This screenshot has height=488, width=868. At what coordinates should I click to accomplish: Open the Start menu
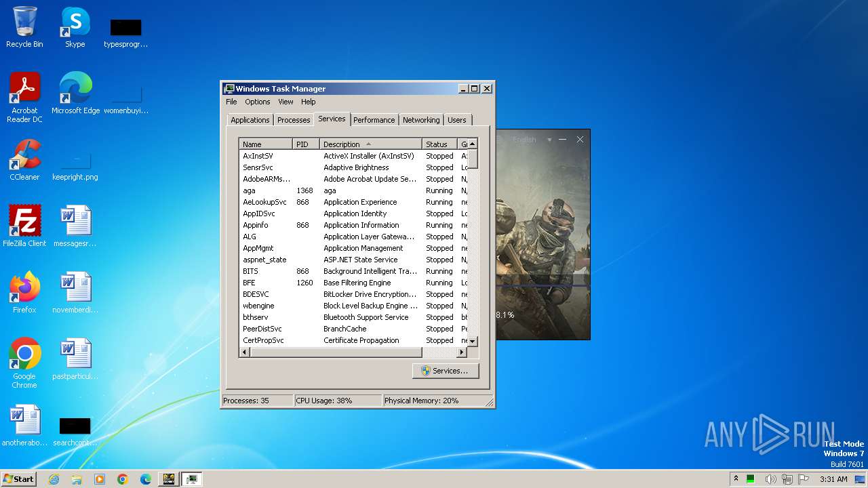(18, 479)
